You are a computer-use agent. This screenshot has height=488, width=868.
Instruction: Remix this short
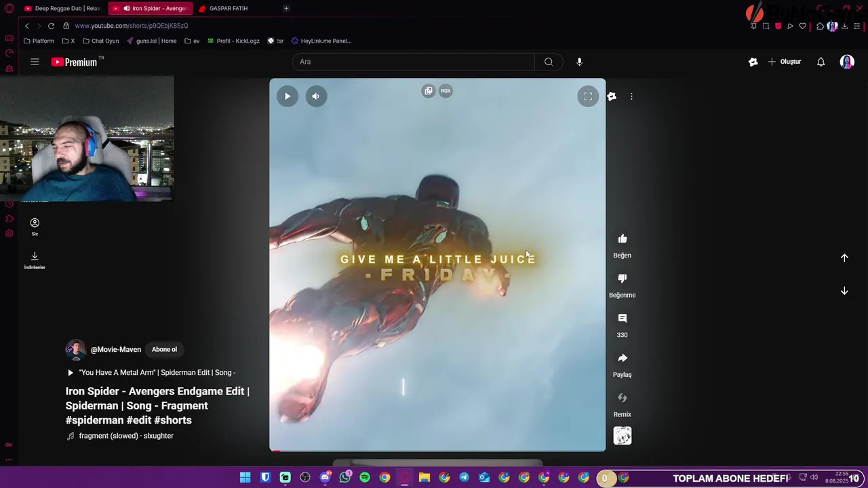(623, 398)
